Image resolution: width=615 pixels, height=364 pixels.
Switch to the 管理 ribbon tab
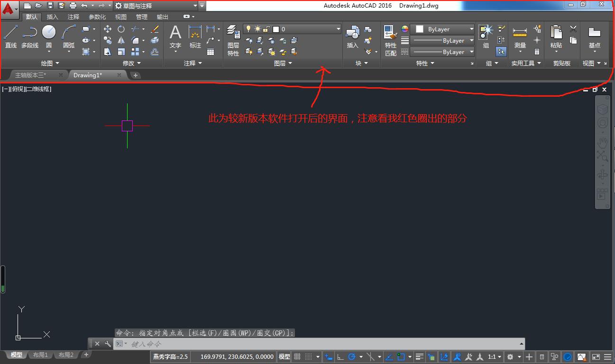point(142,17)
